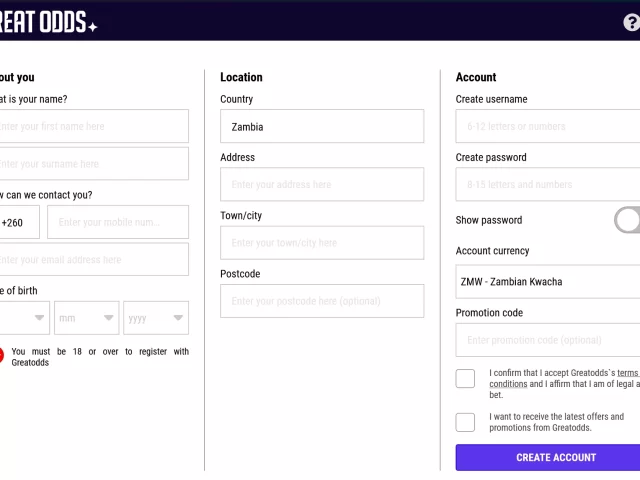Focus the first name input field
Viewport: 640px width, 480px height.
tap(94, 126)
